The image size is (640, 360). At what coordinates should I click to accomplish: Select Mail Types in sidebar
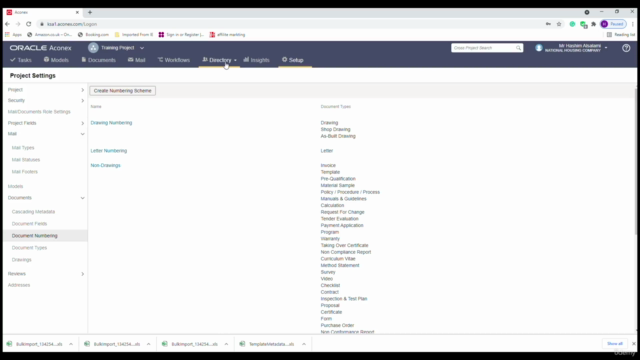23,148
